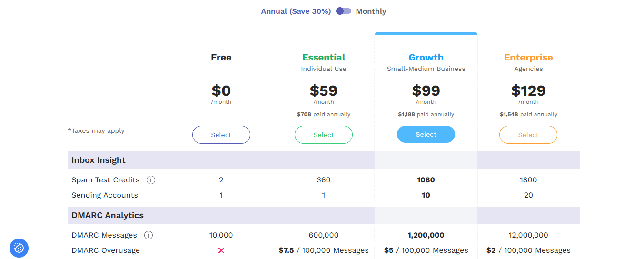Click the DMARC Overusage row label
The width and height of the screenshot is (644, 259).
106,250
